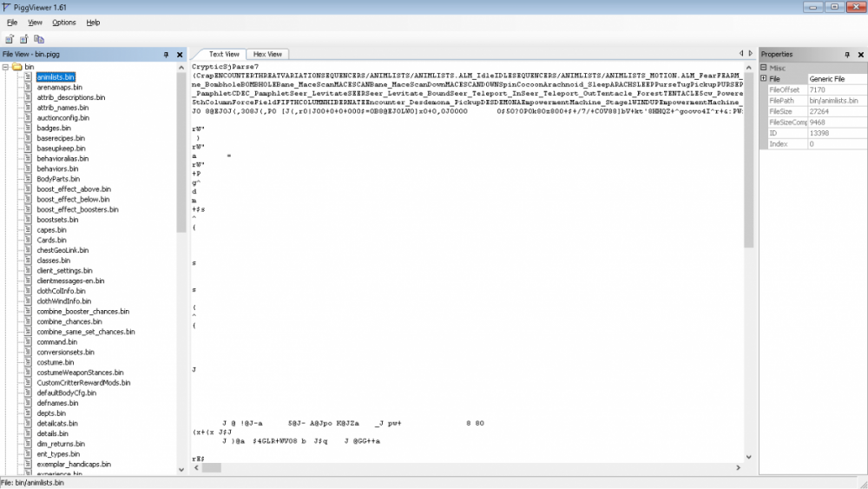Click the text view horizontal scrollbar thumb
Screen dimensions: 868x489
211,468
